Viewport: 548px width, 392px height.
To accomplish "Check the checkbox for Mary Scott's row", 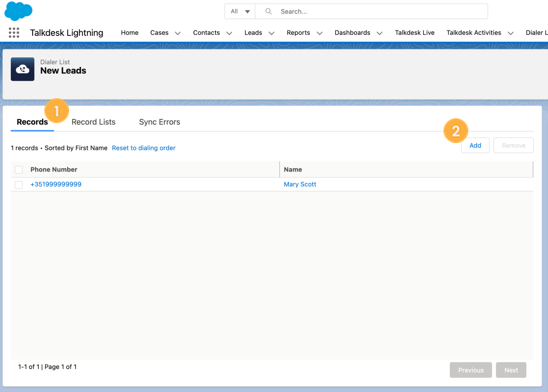I will coord(19,185).
